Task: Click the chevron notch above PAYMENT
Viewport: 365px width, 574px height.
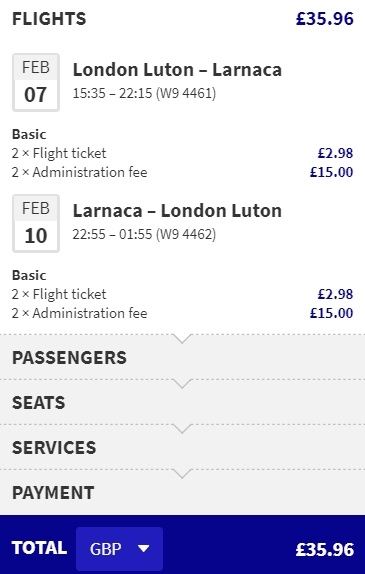Action: (x=182, y=474)
